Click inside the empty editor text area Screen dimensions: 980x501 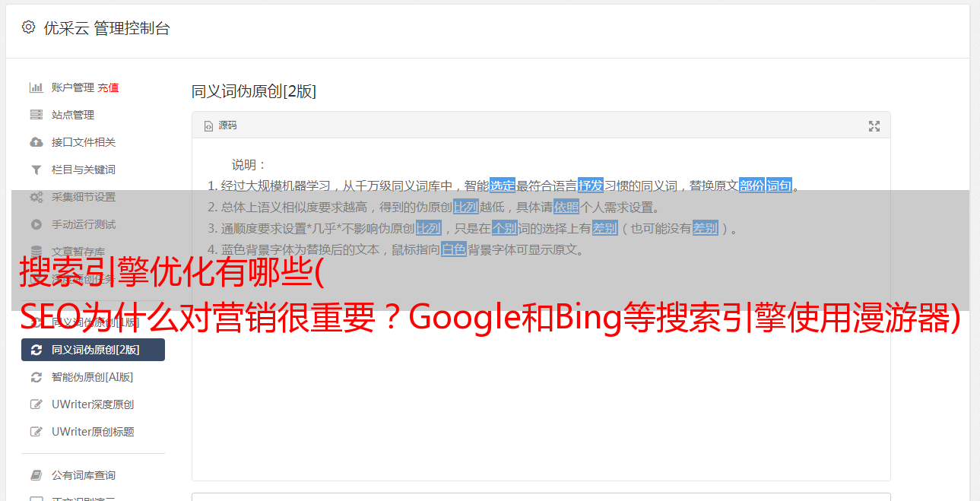coord(541,380)
